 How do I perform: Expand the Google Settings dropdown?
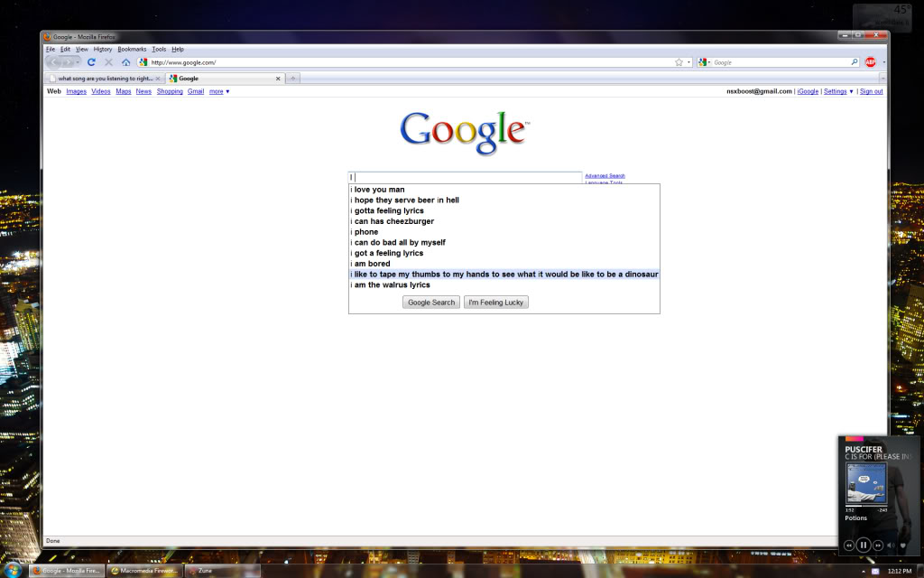[838, 91]
